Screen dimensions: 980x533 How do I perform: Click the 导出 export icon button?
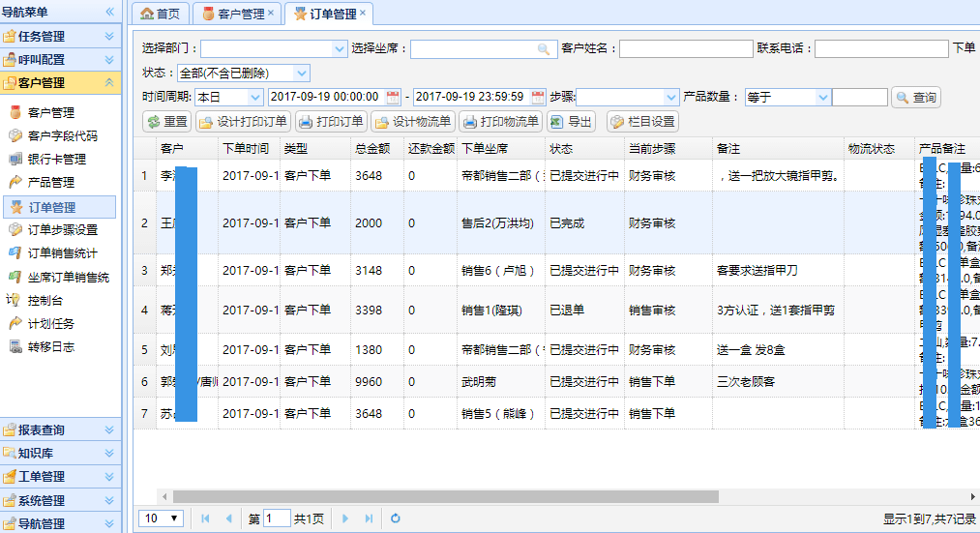click(570, 122)
